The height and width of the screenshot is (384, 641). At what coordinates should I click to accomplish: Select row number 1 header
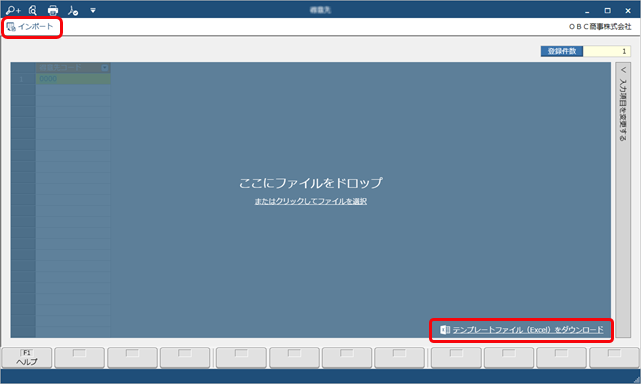pyautogui.click(x=23, y=79)
